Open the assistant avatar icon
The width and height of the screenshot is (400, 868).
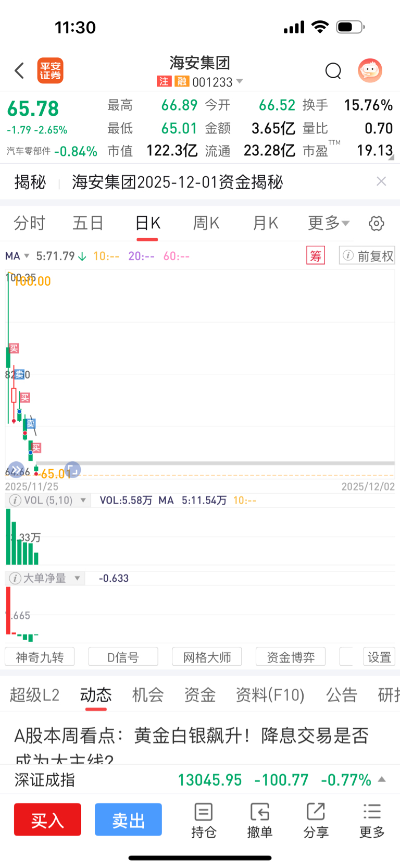[x=370, y=70]
